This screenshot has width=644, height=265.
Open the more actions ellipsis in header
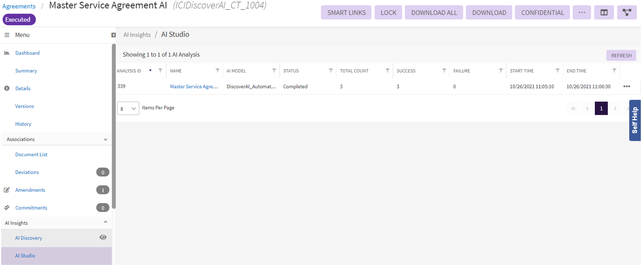pos(582,13)
